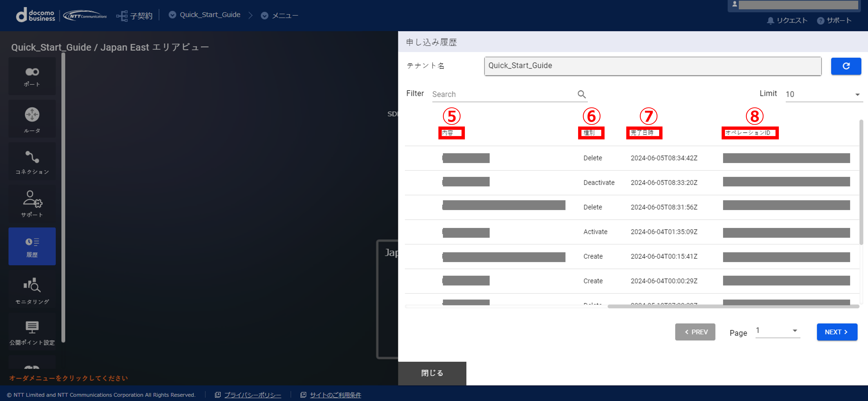Click the docomo business logo
The width and height of the screenshot is (868, 401).
click(x=35, y=15)
